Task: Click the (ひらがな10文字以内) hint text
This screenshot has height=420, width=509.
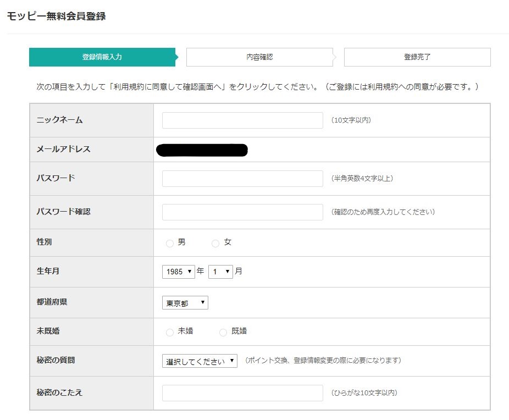Action: click(364, 393)
